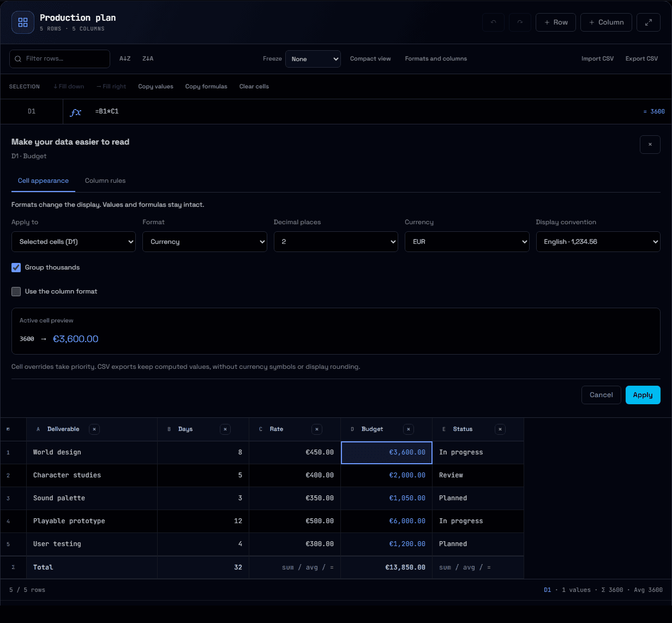Sort rows A to Z
This screenshot has width=672, height=623.
[x=125, y=59]
